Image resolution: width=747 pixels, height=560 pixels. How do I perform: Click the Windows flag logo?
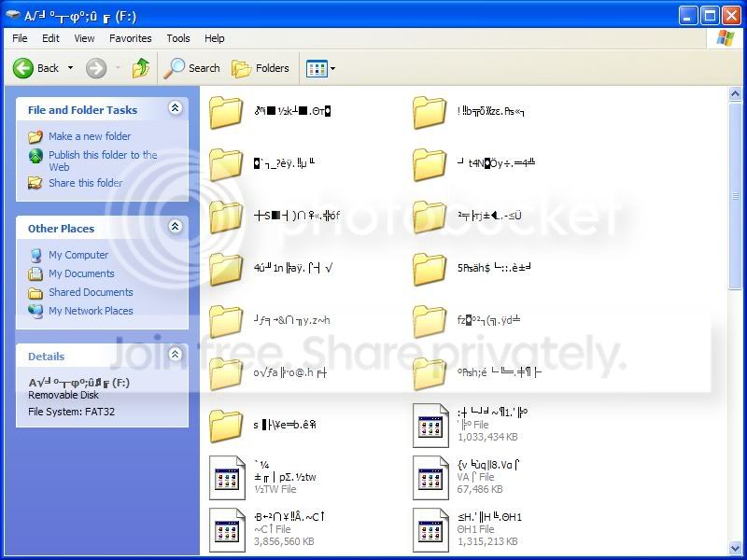tap(725, 38)
